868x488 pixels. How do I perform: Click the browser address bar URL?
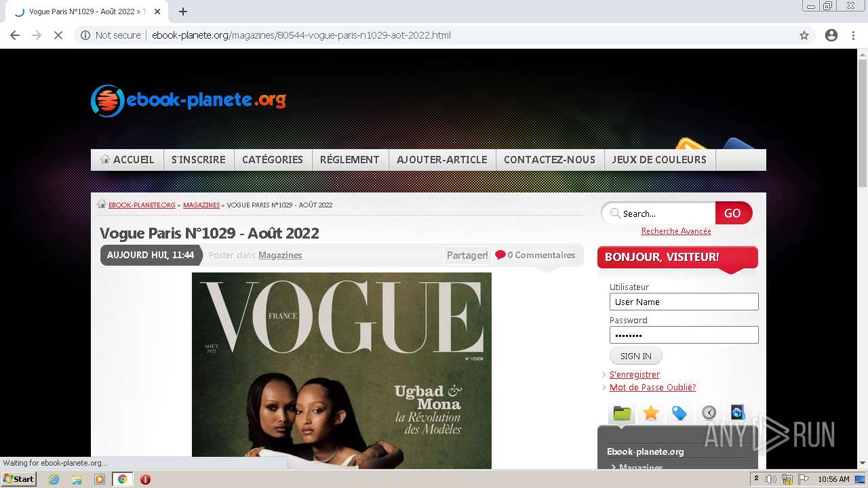(301, 35)
